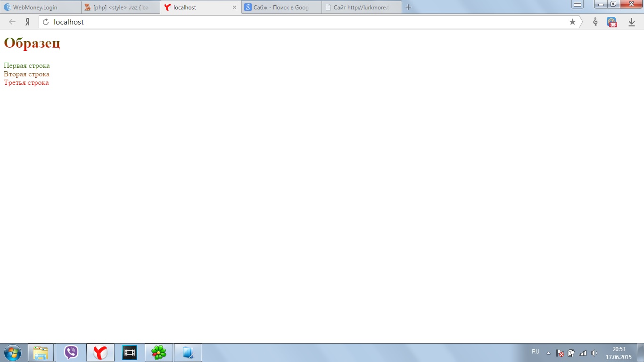This screenshot has height=362, width=644.
Task: Open ICQ flower icon in taskbar
Action: pos(159,353)
